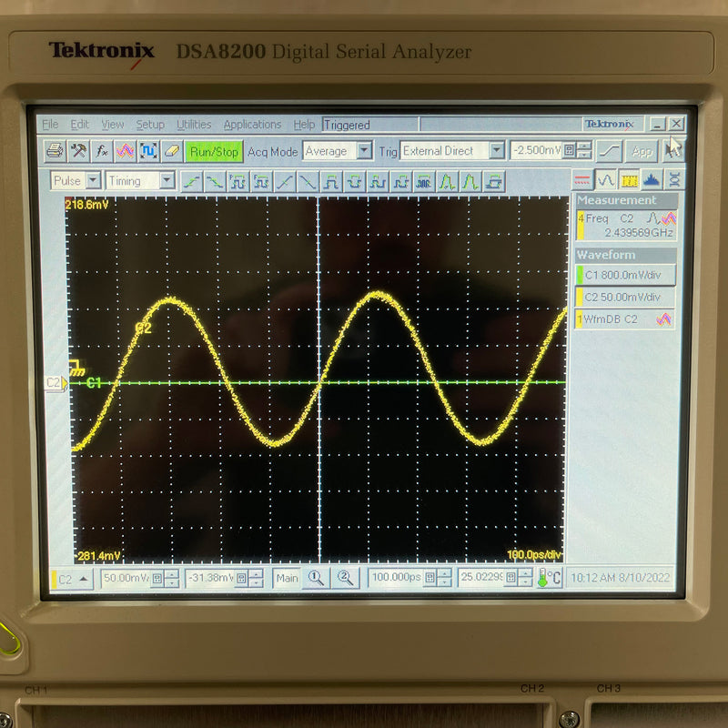Toggle the blue histogram readout icon
The height and width of the screenshot is (728, 728).
coord(652,179)
